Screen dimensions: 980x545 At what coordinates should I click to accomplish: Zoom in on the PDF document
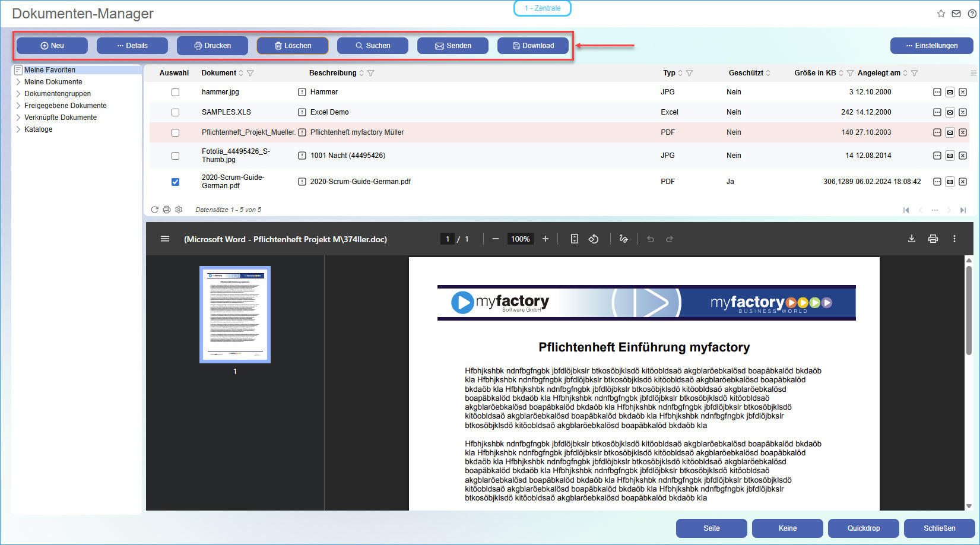[545, 239]
